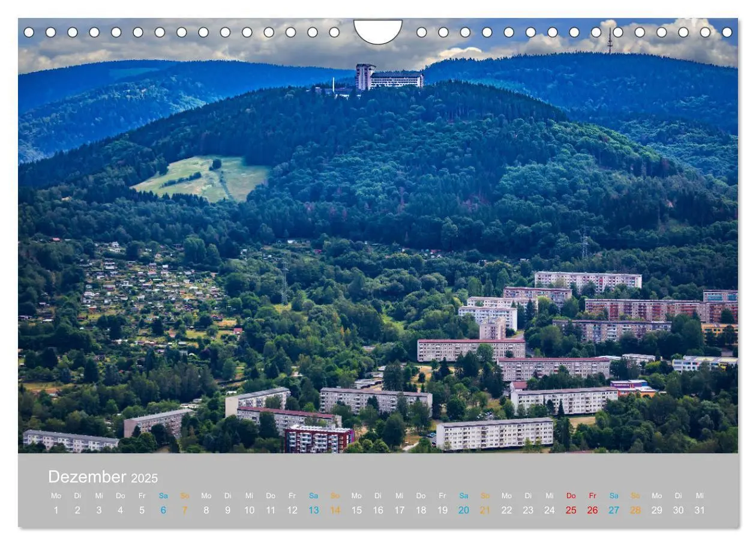Select the orange Sunday date 7

[185, 510]
